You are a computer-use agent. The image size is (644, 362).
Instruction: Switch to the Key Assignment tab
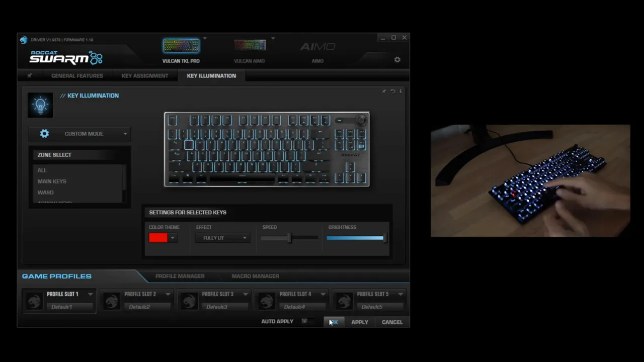pos(145,76)
